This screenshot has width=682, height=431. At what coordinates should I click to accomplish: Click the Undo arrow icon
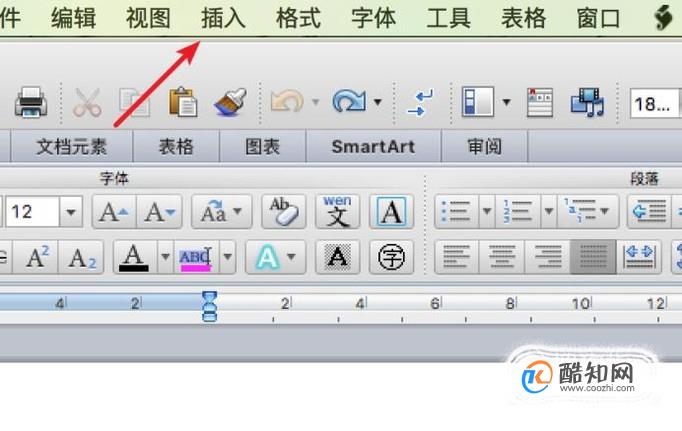coord(287,102)
